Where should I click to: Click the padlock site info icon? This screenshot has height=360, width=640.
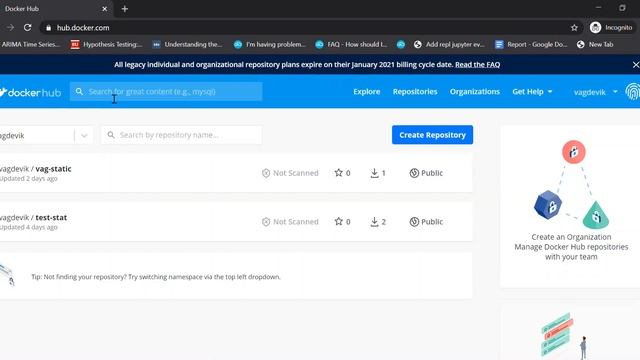[49, 28]
